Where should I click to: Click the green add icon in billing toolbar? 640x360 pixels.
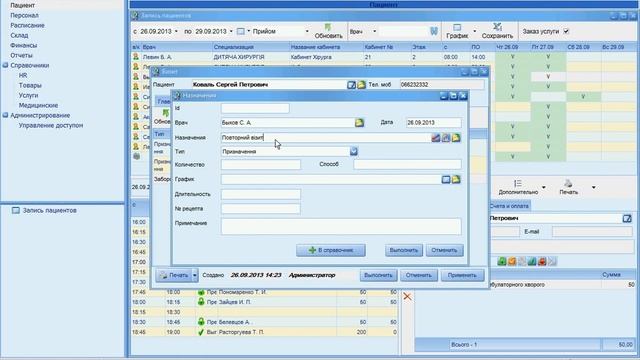point(502,261)
